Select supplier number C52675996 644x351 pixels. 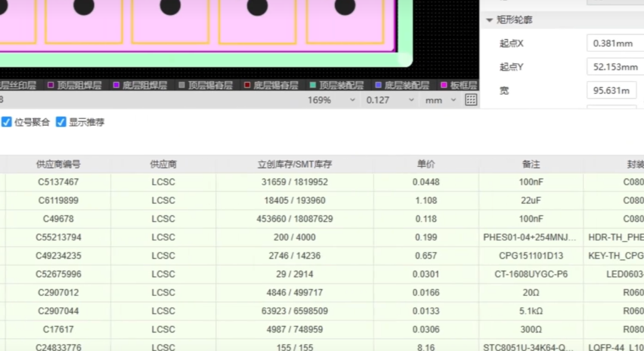pos(58,274)
